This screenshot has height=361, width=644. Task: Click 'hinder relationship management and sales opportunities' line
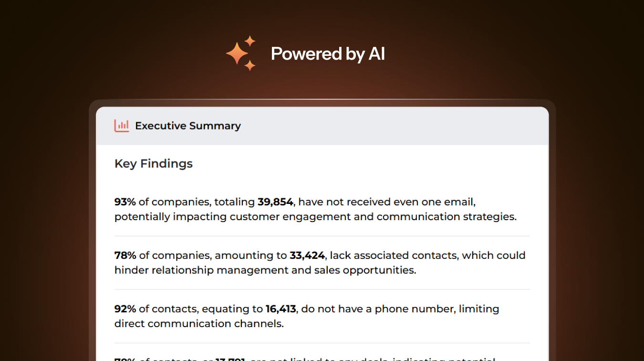pos(265,270)
